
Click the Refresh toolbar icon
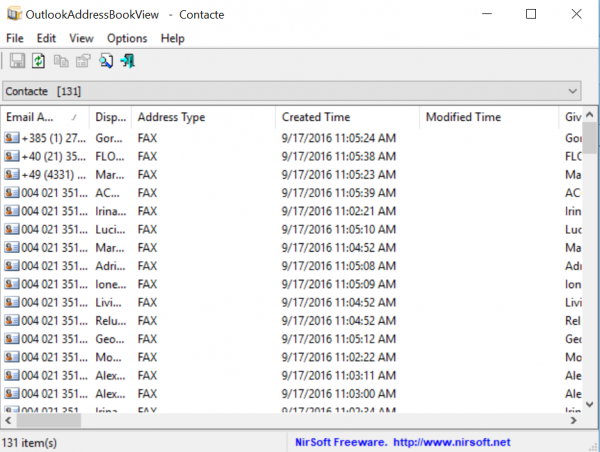pyautogui.click(x=38, y=62)
